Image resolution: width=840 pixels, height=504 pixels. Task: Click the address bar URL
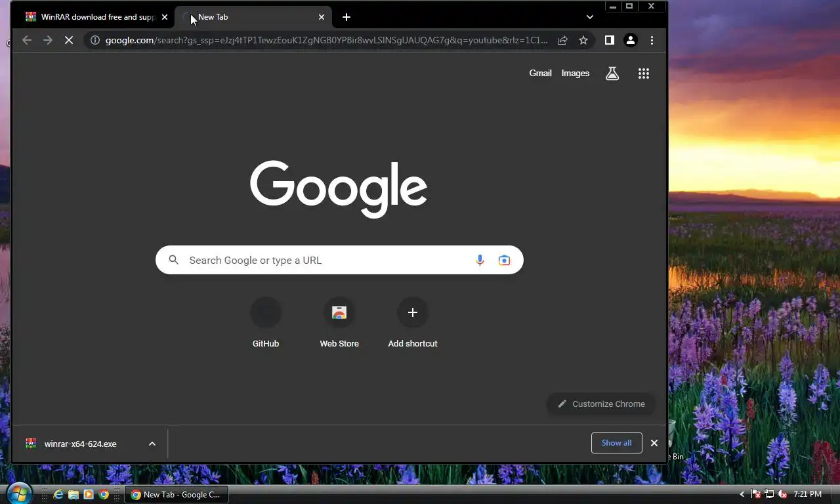pos(326,40)
